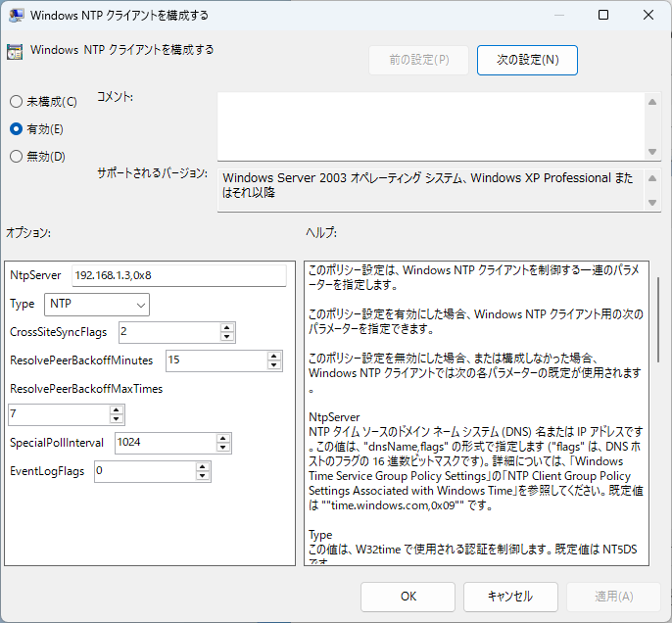The width and height of the screenshot is (672, 623).
Task: Increase ResolvePeerBackoffMinutes with up arrow
Action: [274, 355]
